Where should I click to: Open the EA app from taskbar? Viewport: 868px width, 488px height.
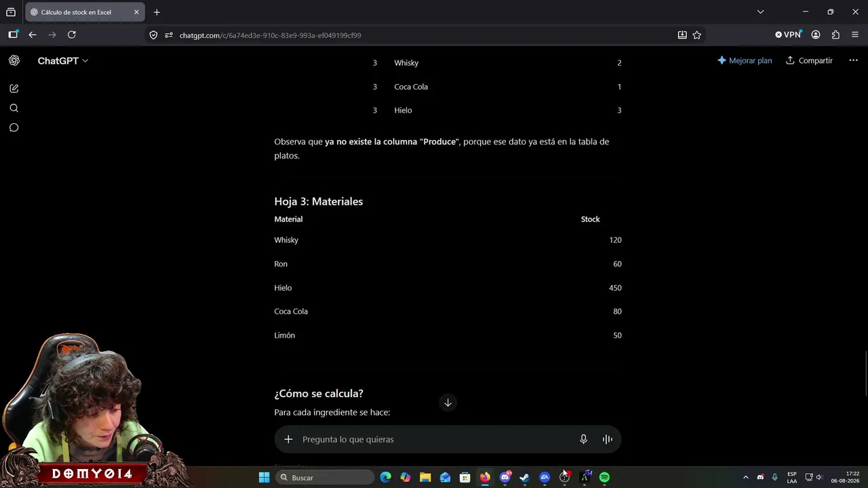click(x=545, y=478)
